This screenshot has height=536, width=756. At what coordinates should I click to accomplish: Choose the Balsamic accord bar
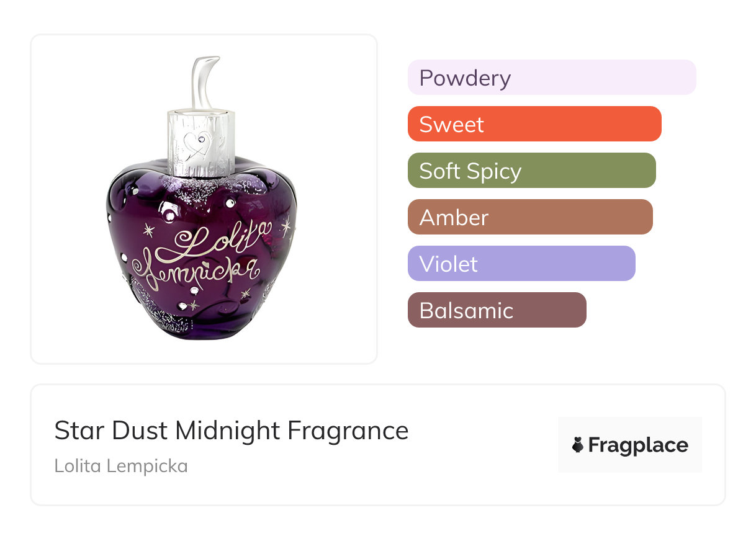[497, 310]
